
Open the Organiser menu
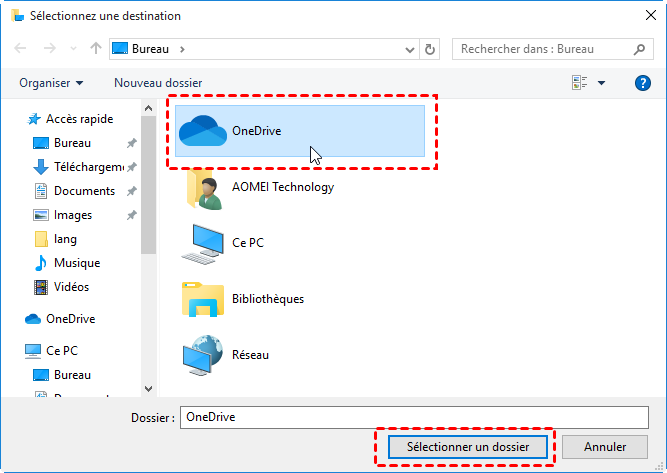pyautogui.click(x=51, y=83)
